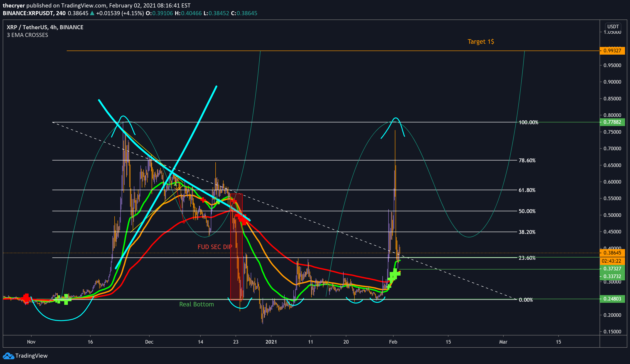This screenshot has width=630, height=364.
Task: Open the USDT currency selector
Action: pos(613,27)
